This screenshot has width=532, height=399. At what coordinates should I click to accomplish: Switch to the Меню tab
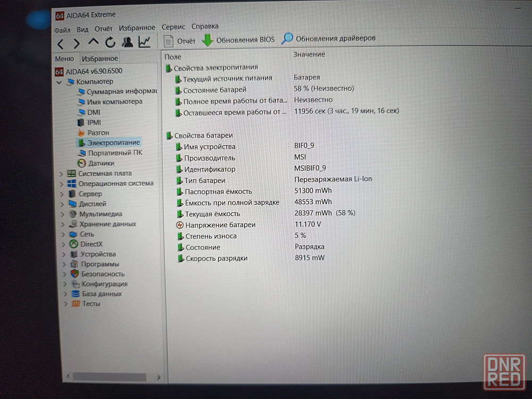click(64, 59)
